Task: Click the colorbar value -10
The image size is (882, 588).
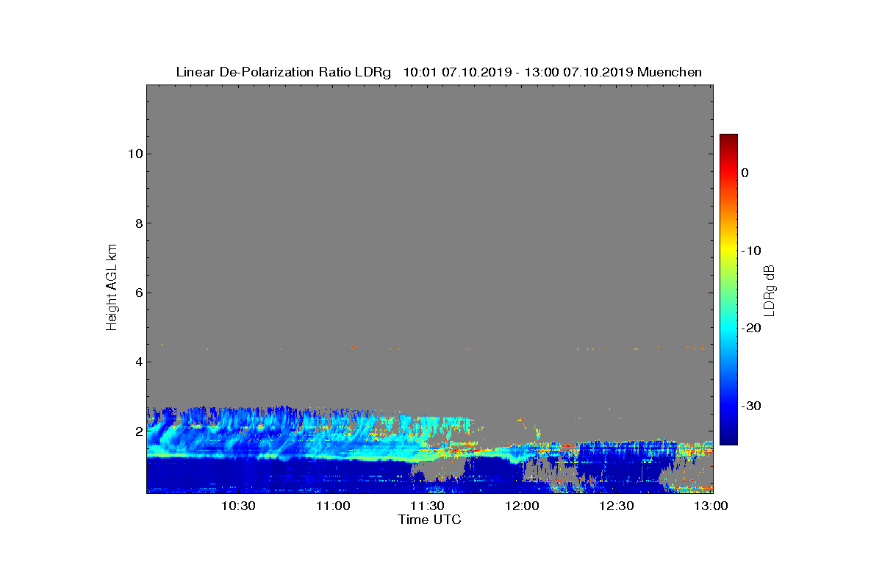Action: point(750,251)
